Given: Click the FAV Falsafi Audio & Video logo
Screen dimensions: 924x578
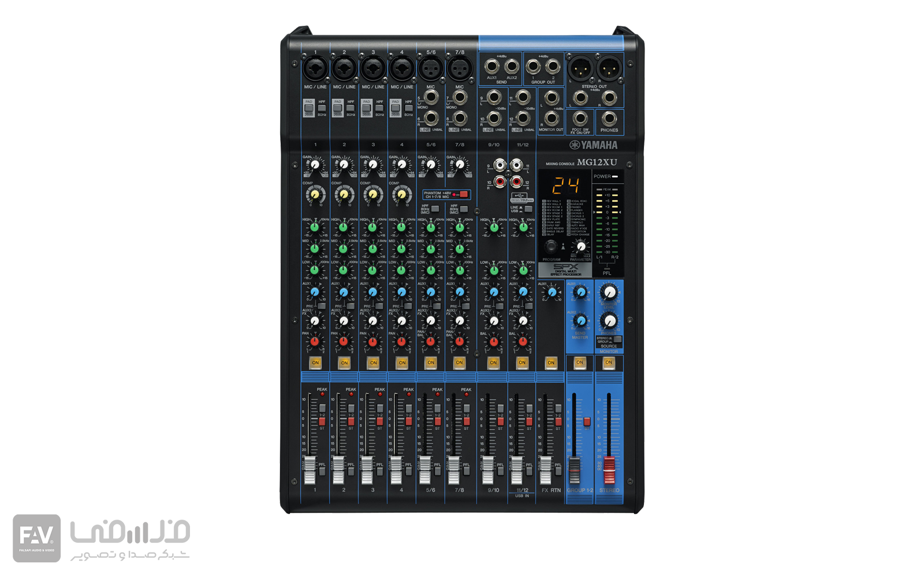Looking at the screenshot, I should tap(37, 538).
